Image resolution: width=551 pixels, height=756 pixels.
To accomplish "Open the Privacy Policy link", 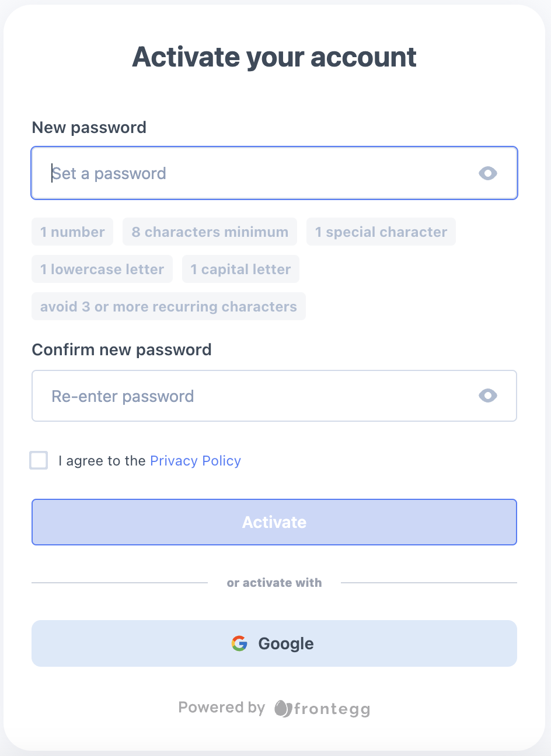I will point(195,461).
